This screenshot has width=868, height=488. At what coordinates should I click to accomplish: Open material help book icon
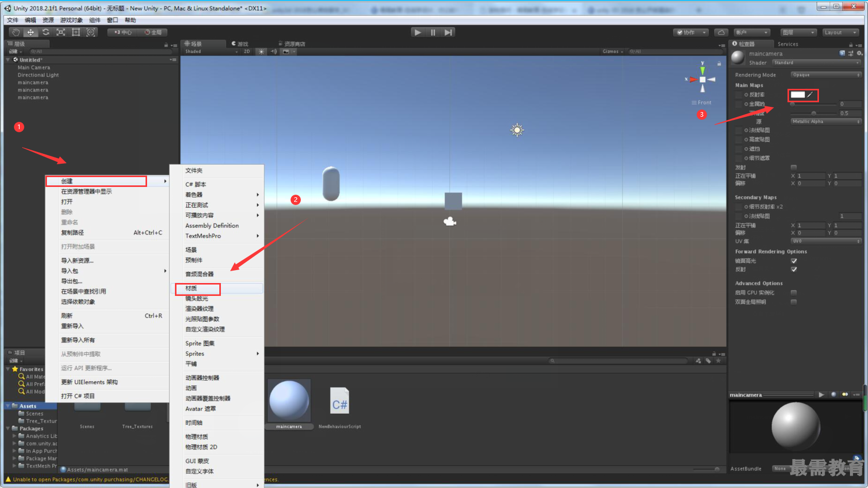[x=842, y=53]
